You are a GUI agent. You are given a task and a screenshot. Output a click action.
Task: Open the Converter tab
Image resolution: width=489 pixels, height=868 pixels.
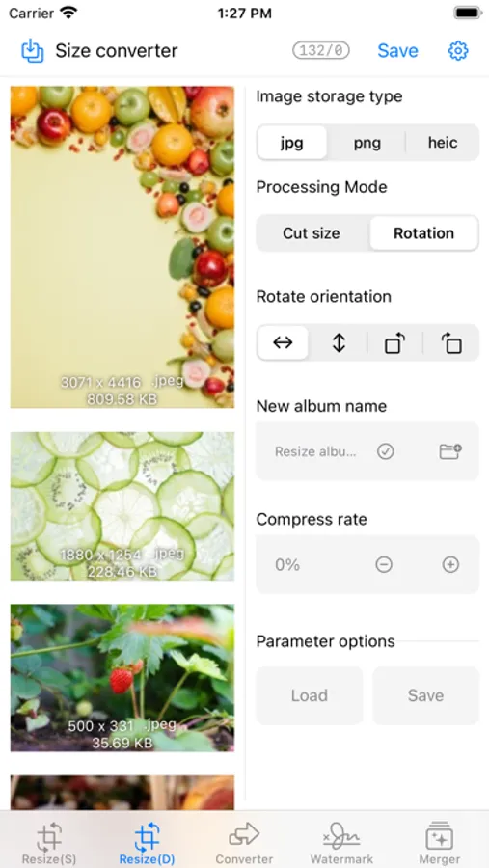click(x=244, y=844)
